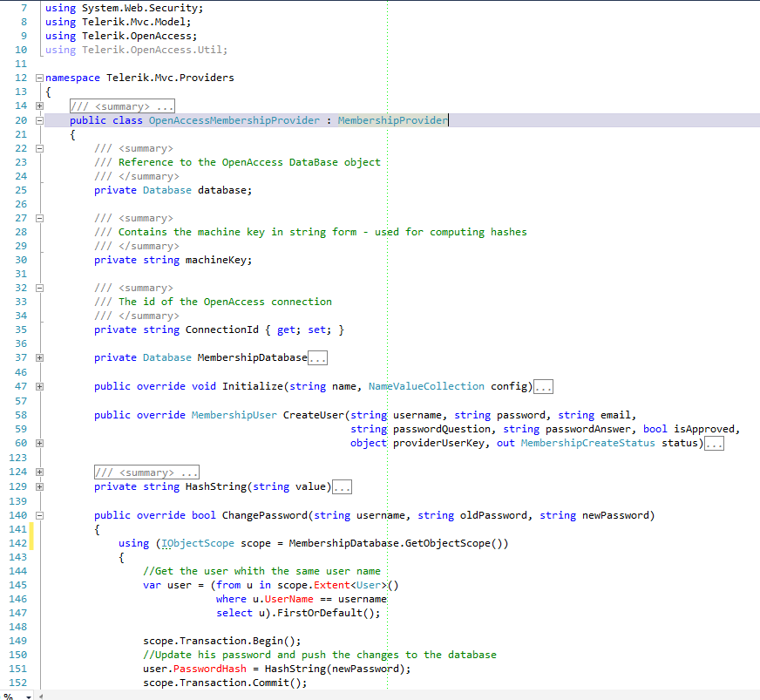Image resolution: width=760 pixels, height=700 pixels.
Task: Click 'passwordQuestion' parameter on line 59
Action: [x=442, y=429]
